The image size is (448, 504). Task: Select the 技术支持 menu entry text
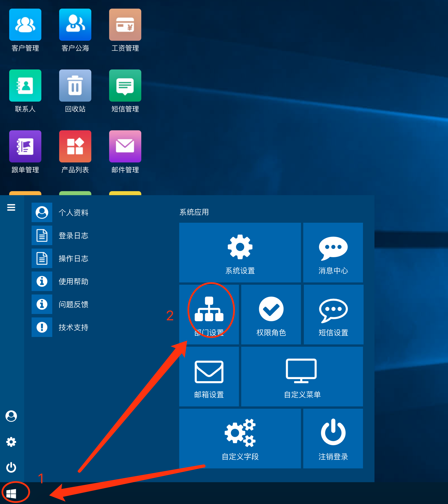[74, 327]
